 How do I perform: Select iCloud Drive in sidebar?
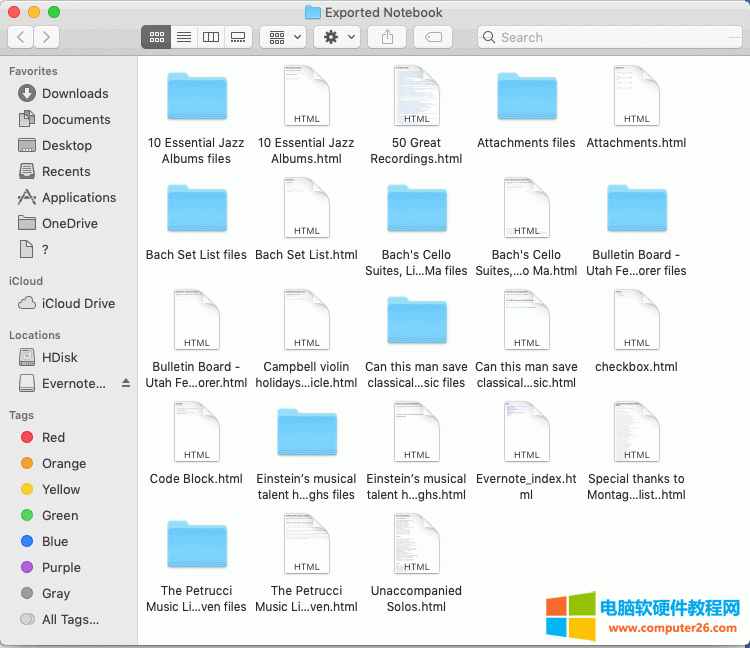click(x=78, y=303)
